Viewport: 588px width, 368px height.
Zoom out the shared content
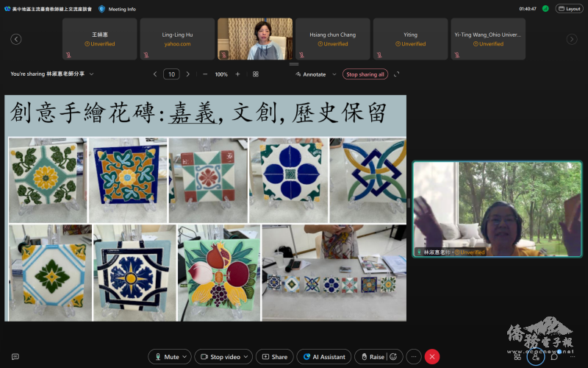(205, 74)
